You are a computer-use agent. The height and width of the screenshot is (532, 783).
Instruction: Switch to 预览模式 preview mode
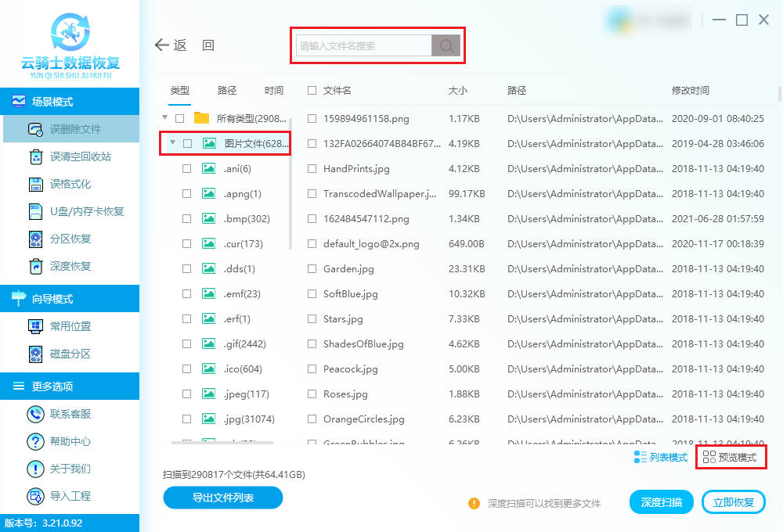[731, 458]
